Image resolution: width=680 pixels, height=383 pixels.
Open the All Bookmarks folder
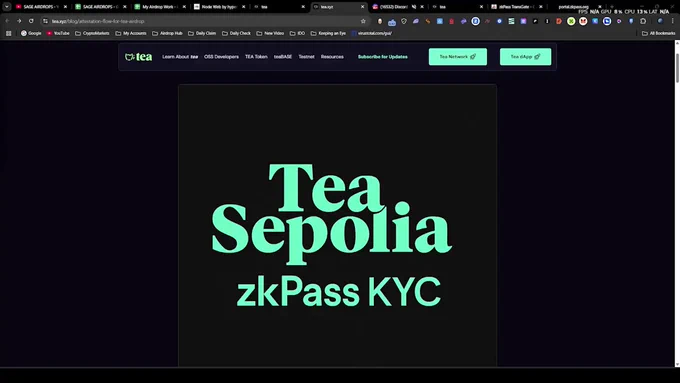658,33
